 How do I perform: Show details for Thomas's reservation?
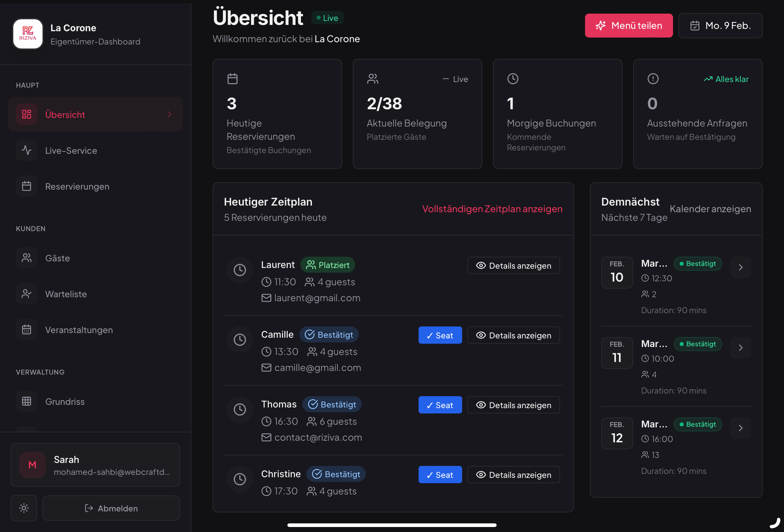coord(514,405)
